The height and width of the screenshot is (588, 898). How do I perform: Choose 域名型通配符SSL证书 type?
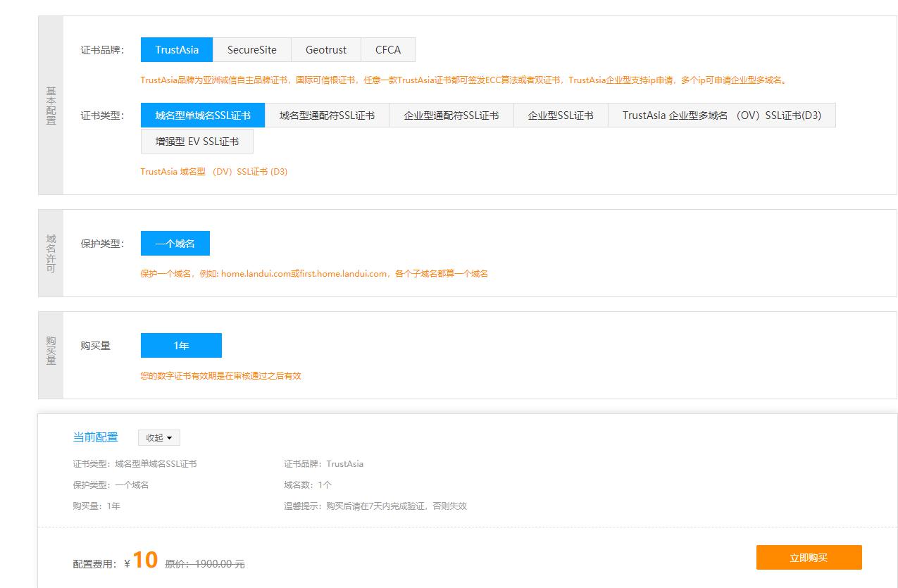coord(327,115)
